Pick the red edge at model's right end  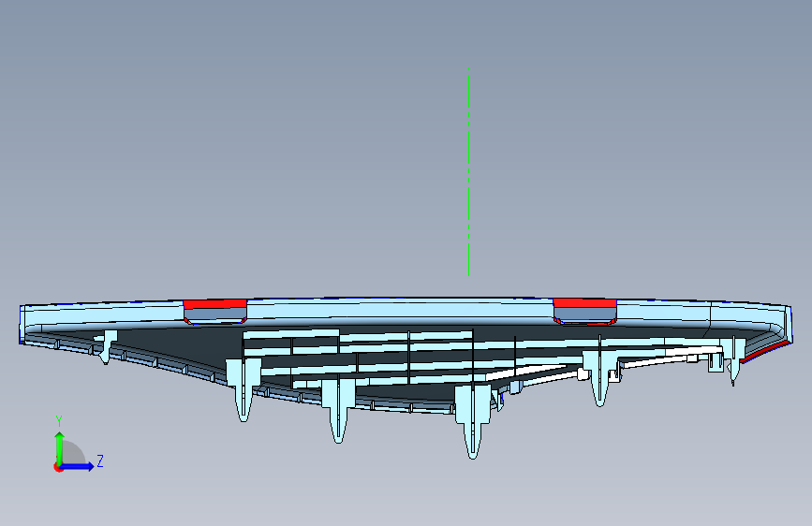[765, 352]
